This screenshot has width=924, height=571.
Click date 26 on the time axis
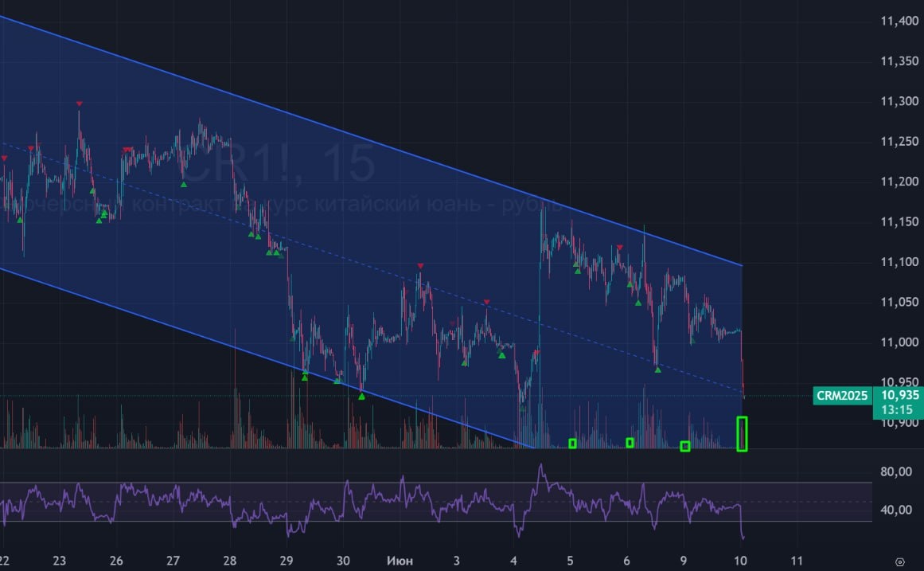[x=116, y=561]
